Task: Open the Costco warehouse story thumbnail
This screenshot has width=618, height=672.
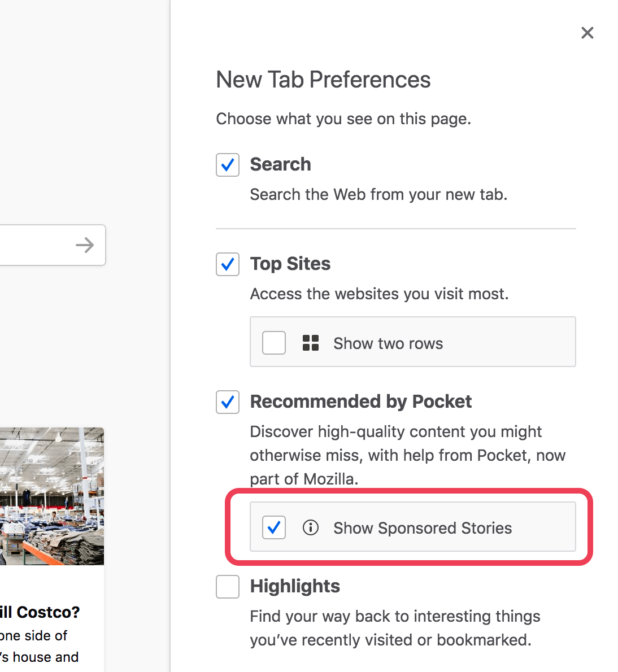Action: coord(52,496)
